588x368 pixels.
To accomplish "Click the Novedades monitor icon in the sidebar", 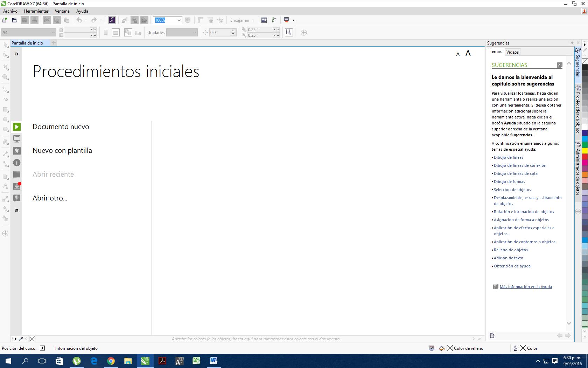I will click(x=16, y=139).
